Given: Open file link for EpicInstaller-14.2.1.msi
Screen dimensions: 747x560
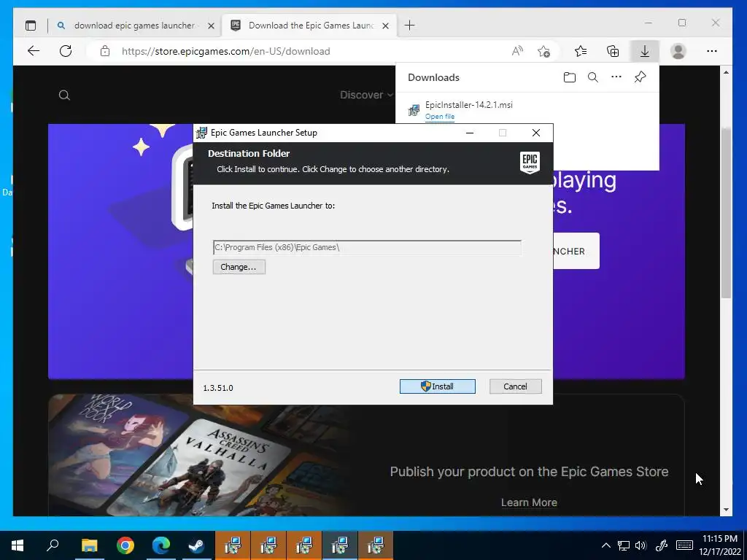Looking at the screenshot, I should tap(440, 117).
